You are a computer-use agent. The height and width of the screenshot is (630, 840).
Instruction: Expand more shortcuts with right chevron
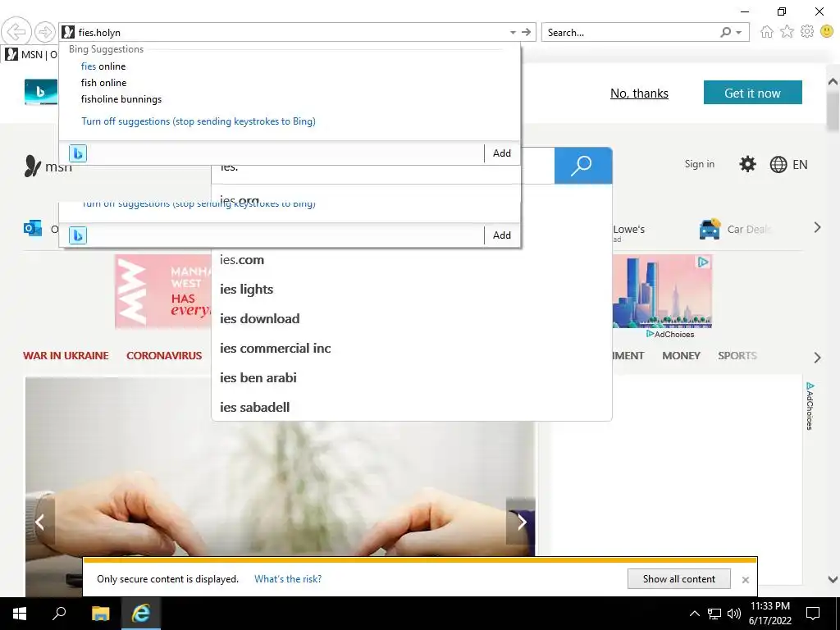pos(817,228)
